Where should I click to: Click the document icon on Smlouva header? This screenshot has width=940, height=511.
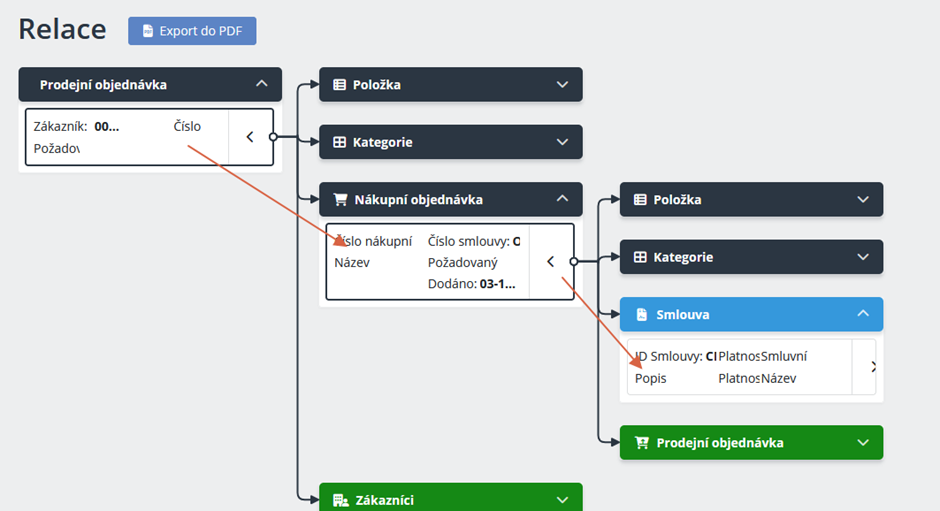coord(640,314)
